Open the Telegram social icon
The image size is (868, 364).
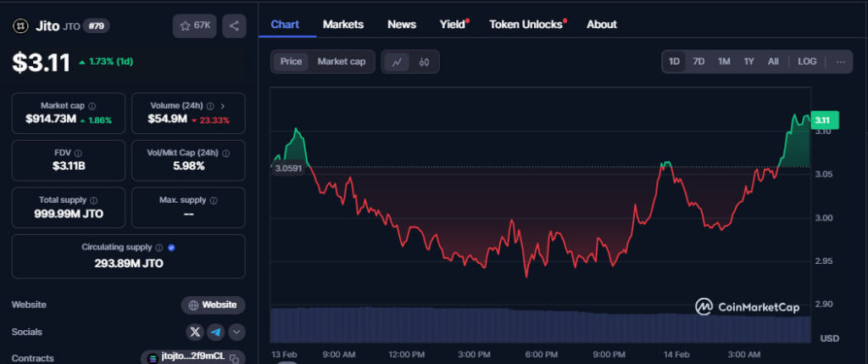pos(216,332)
